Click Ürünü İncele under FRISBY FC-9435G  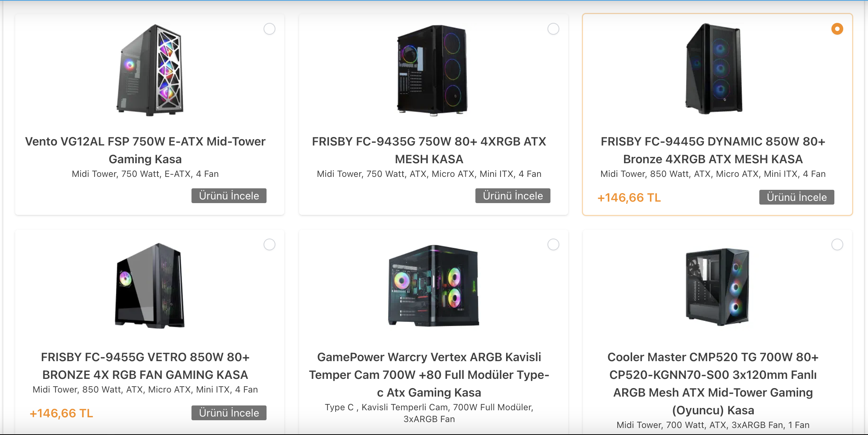click(513, 196)
